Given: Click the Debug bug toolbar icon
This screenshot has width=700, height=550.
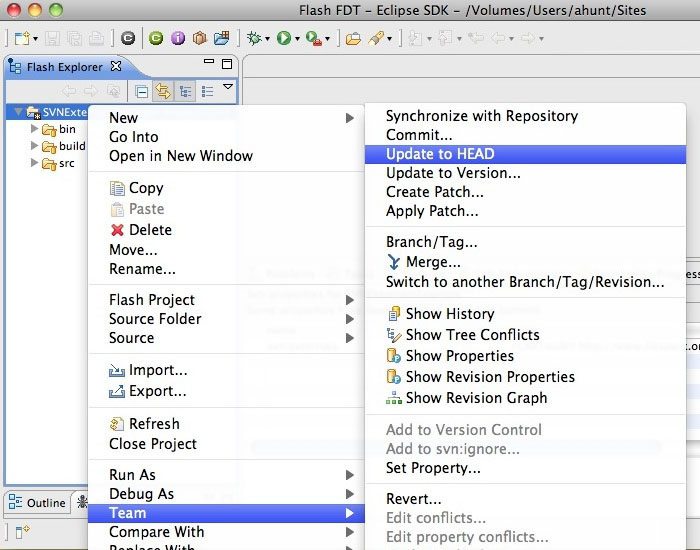Looking at the screenshot, I should click(254, 38).
